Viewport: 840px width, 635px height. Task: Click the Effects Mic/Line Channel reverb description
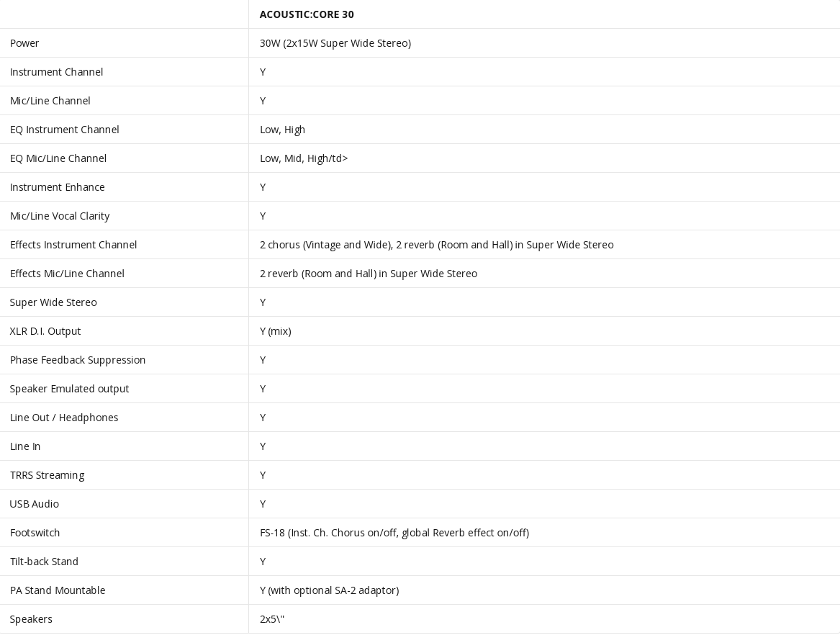[x=369, y=274]
